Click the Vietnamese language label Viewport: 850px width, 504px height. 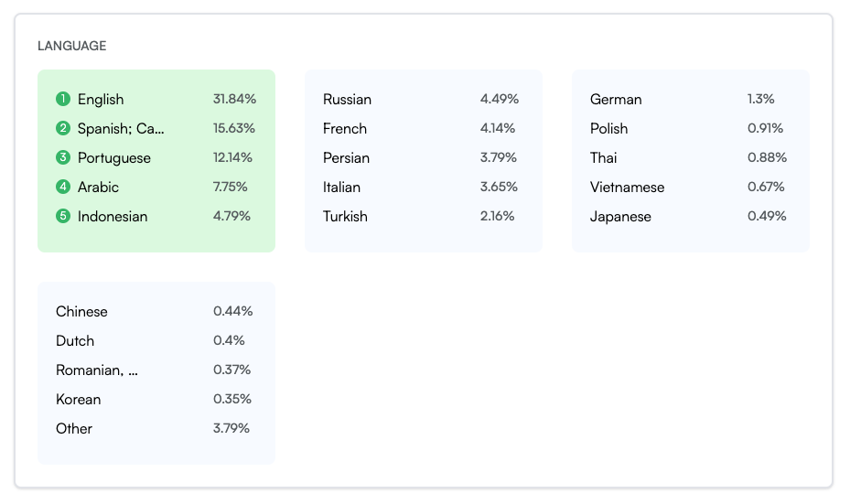point(628,187)
